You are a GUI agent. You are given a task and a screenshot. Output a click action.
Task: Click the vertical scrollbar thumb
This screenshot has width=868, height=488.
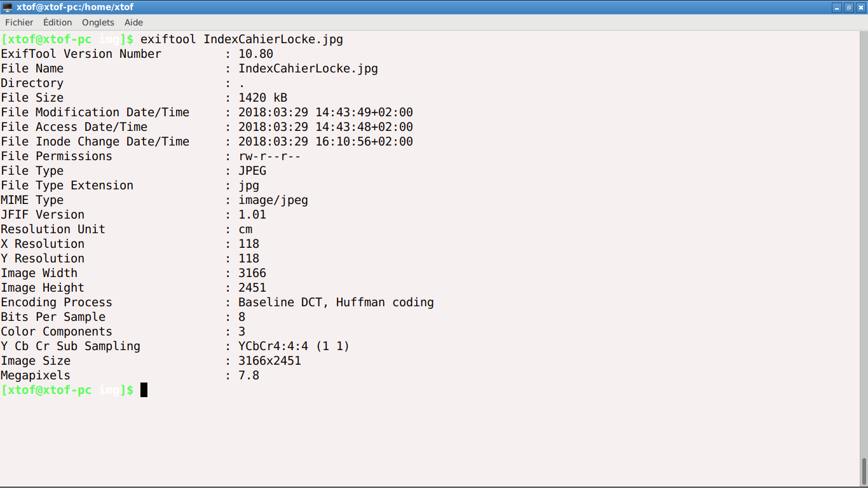[x=864, y=471]
